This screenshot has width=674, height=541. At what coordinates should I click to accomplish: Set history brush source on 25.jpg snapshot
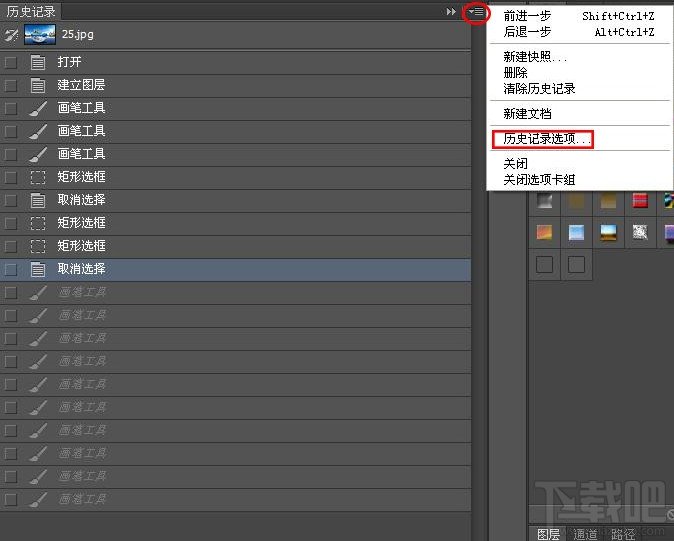tap(11, 35)
